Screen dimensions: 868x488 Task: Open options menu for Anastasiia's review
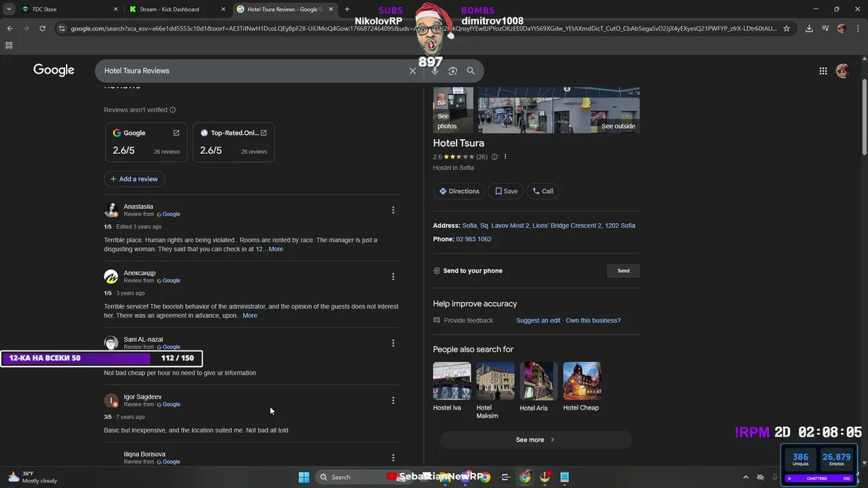(x=393, y=210)
